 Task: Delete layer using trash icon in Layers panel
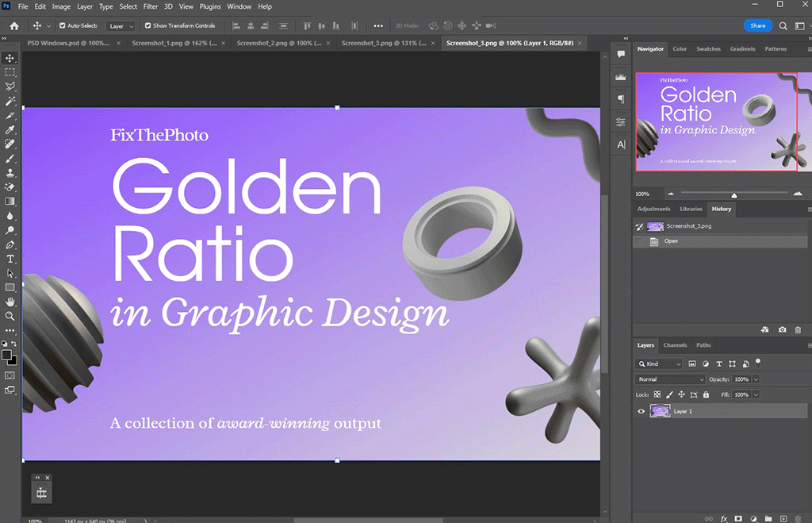[798, 518]
